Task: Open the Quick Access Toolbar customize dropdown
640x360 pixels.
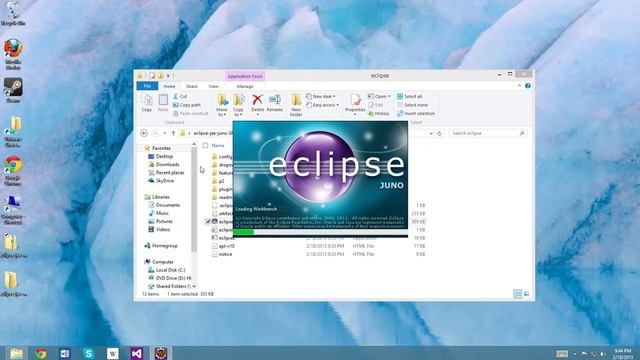Action: tap(168, 76)
